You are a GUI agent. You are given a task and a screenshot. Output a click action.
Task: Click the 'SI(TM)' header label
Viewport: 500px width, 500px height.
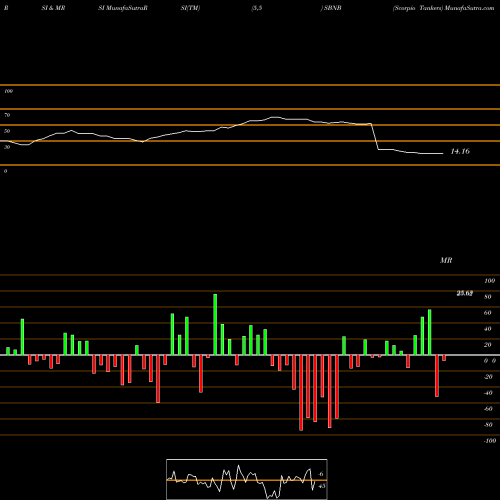click(x=190, y=8)
